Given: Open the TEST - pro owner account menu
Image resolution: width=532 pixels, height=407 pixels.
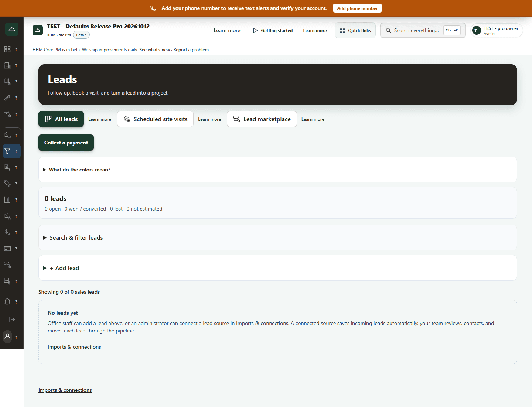Looking at the screenshot, I should click(497, 30).
